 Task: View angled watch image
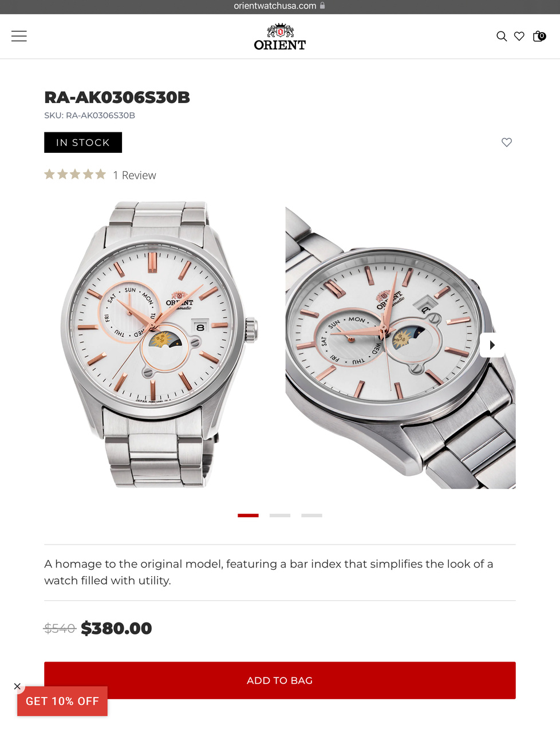400,345
